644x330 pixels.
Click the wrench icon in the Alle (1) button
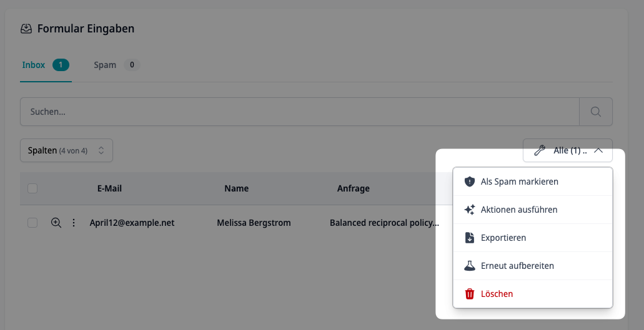tap(539, 150)
